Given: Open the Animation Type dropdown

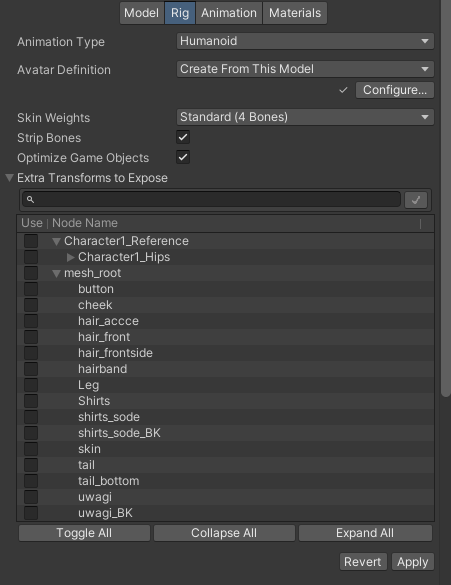Looking at the screenshot, I should point(305,41).
